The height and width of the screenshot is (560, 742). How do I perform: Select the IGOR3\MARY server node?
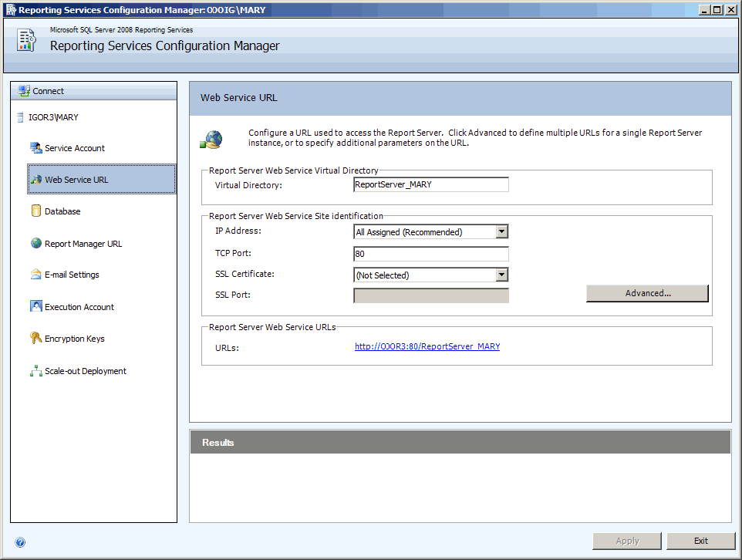pyautogui.click(x=53, y=117)
